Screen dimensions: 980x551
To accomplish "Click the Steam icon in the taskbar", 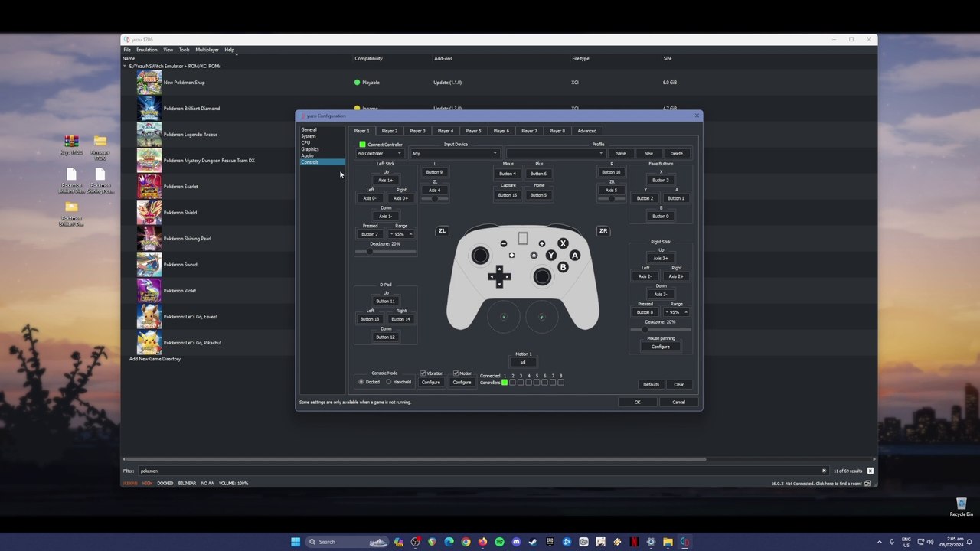I will 533,542.
